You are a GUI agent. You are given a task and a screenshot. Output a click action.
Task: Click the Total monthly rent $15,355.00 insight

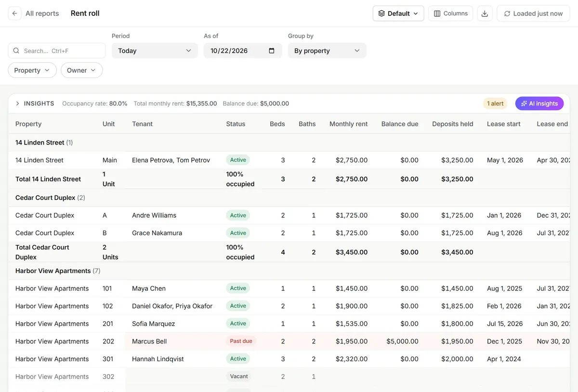click(x=175, y=104)
